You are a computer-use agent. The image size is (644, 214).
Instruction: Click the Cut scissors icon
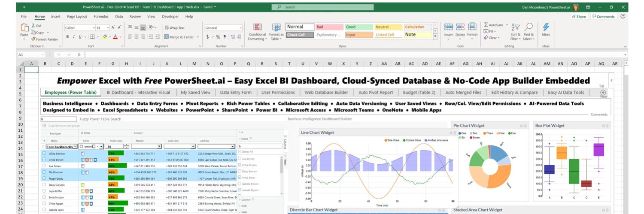33,26
